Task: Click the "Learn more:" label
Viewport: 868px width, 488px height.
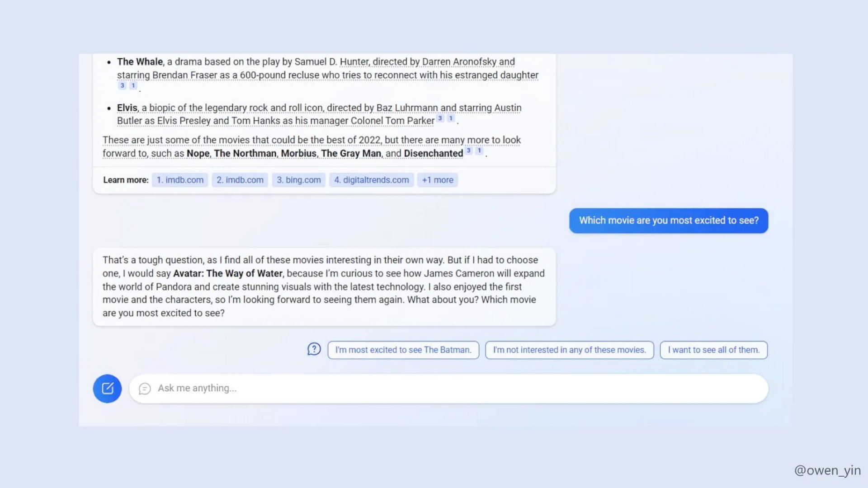Action: 126,180
